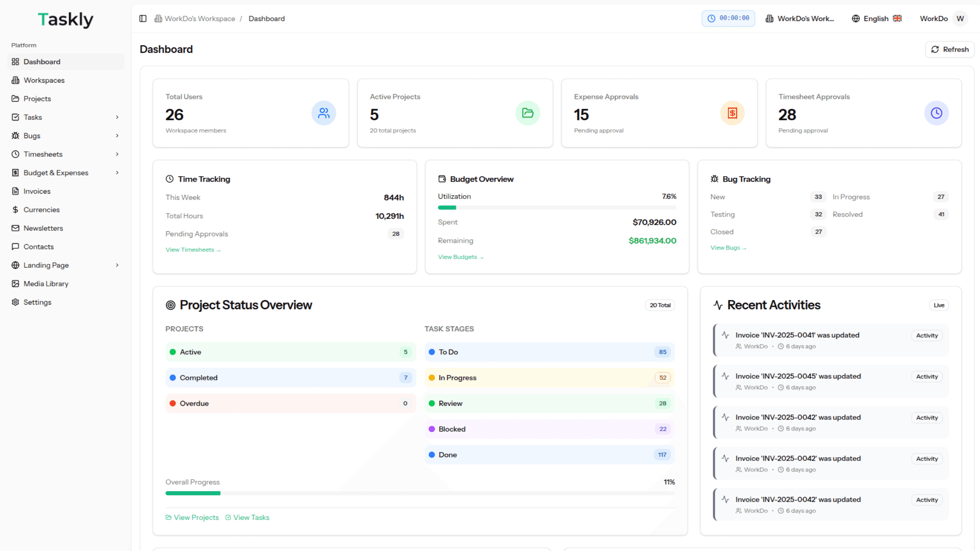Click the Overall Progress bar

click(420, 493)
